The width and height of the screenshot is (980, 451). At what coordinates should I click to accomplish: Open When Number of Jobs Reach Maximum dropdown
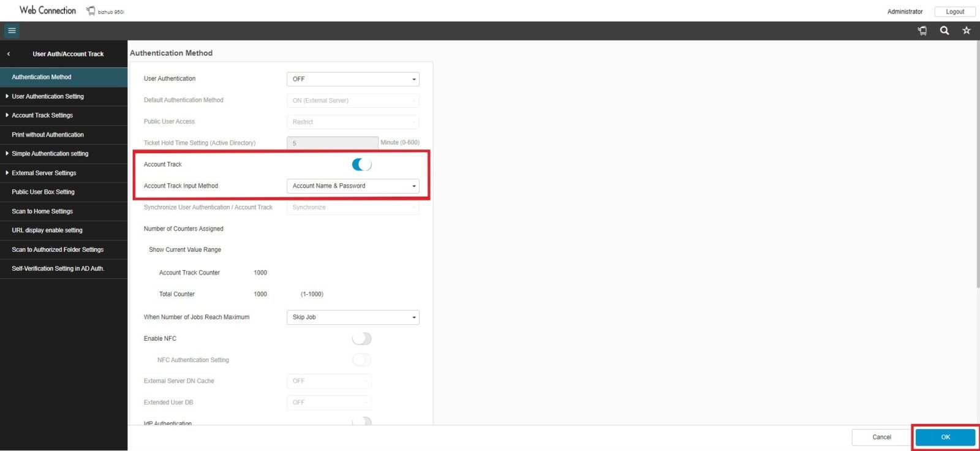coord(353,317)
